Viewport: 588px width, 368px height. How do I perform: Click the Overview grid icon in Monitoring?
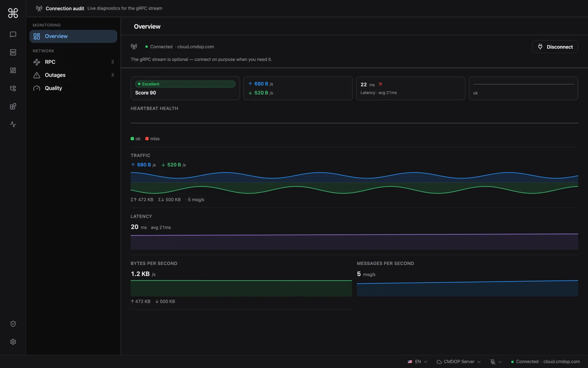coord(37,36)
